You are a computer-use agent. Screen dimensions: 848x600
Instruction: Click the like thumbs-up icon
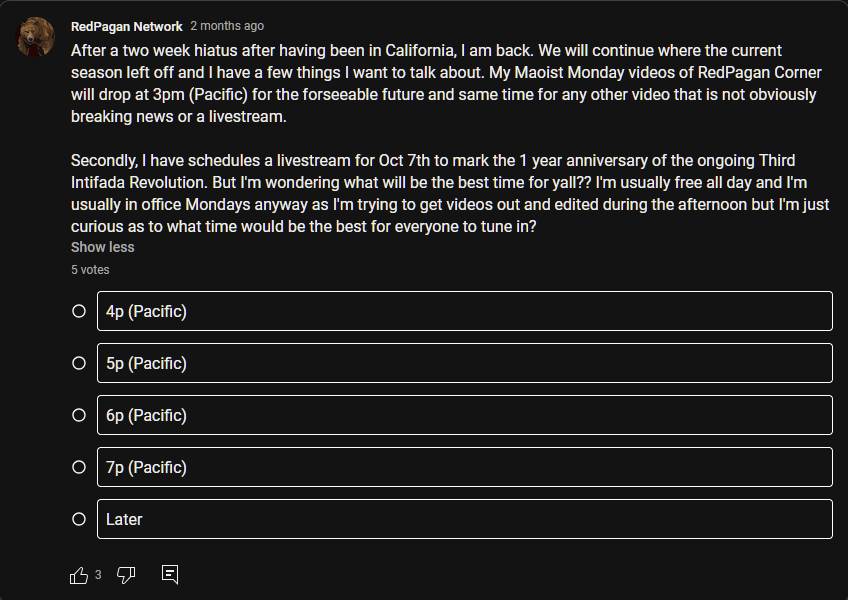click(79, 575)
